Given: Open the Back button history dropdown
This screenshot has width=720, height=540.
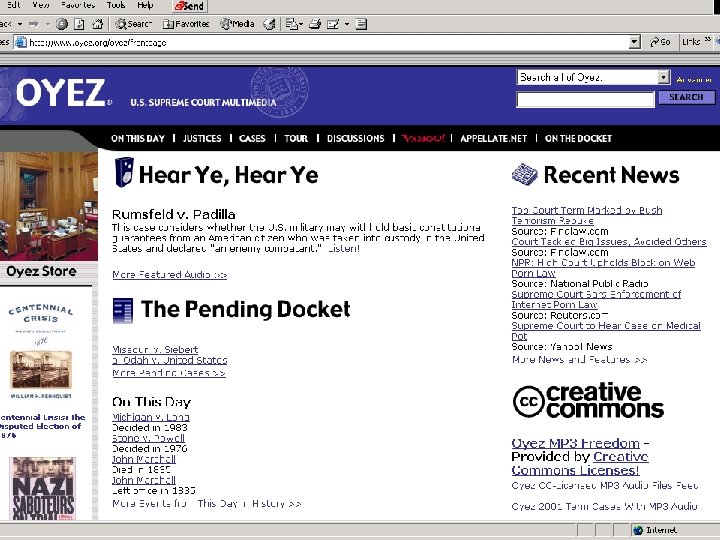Looking at the screenshot, I should pos(20,24).
